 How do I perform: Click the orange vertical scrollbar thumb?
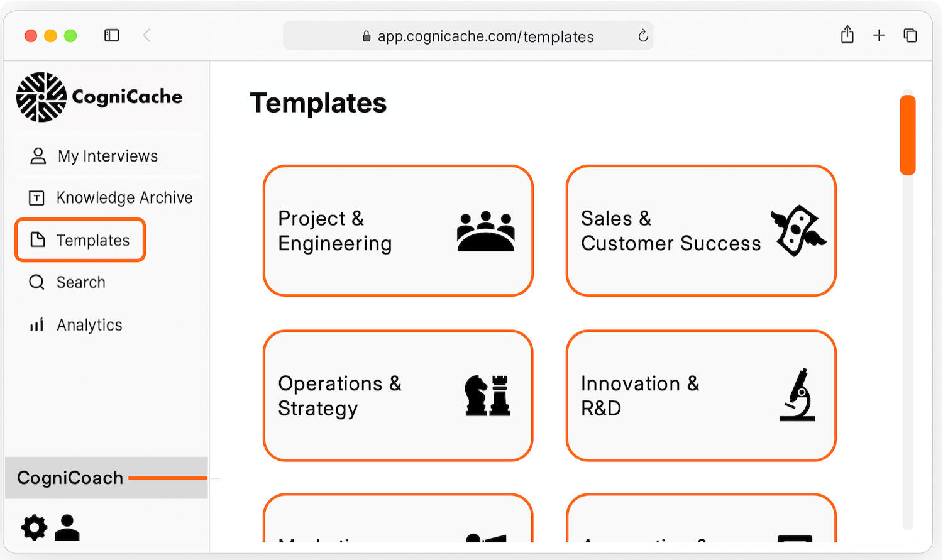coord(907,135)
